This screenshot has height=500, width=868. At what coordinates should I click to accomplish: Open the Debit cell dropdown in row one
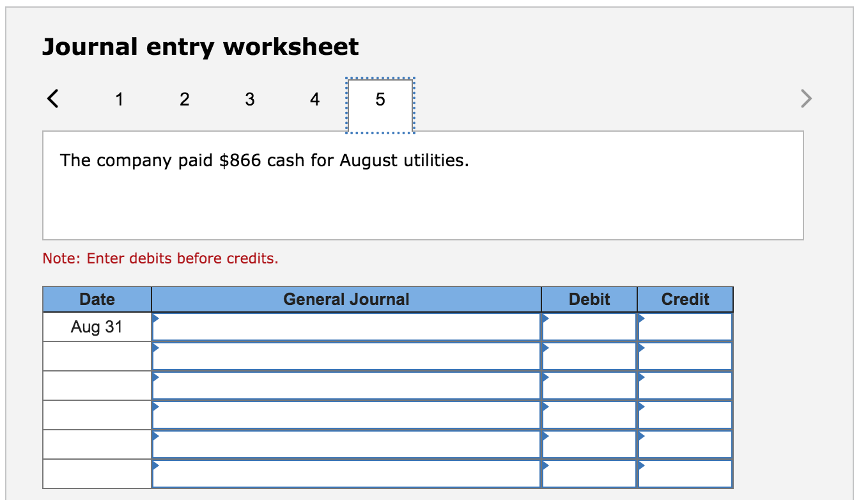tap(545, 318)
